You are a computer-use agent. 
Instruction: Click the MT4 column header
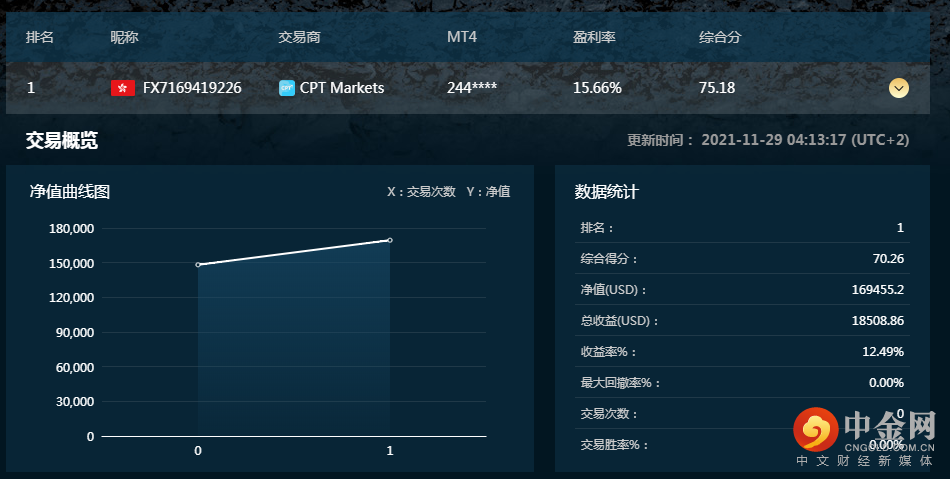coord(462,37)
